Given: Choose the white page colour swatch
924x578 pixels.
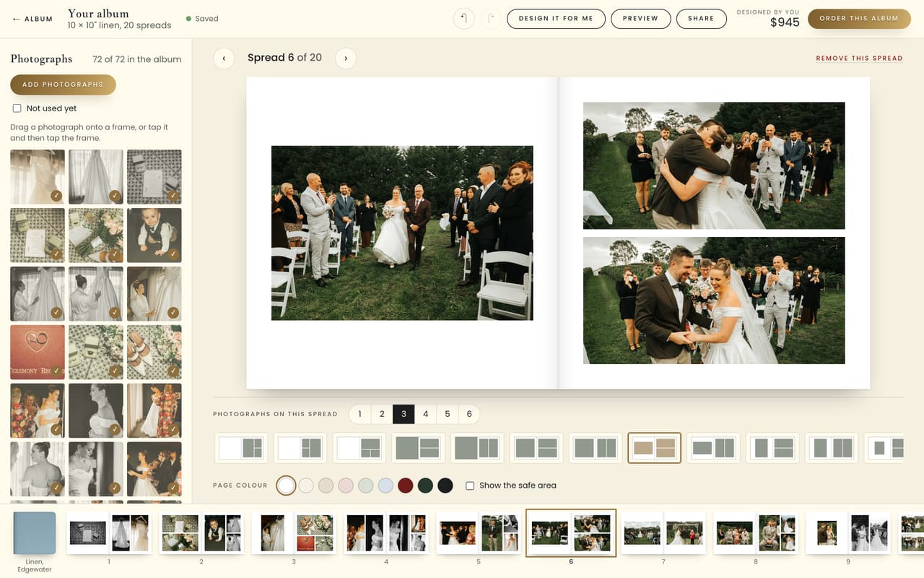Looking at the screenshot, I should click(x=287, y=486).
